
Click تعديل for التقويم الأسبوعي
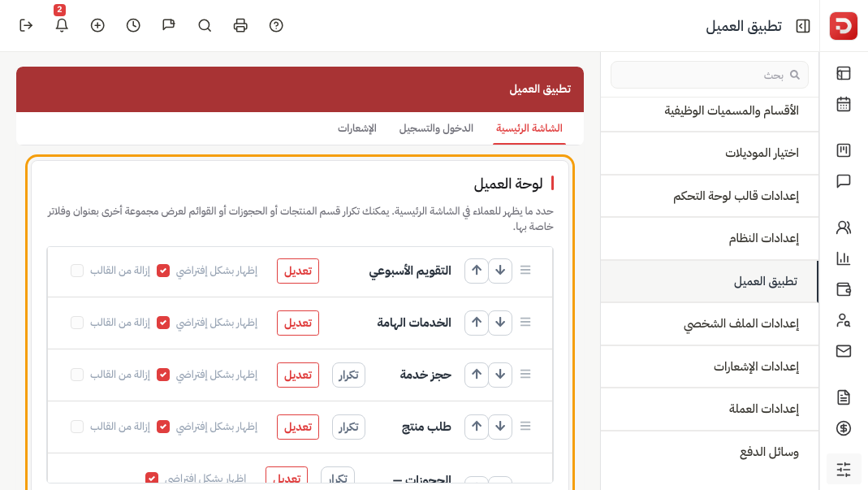pos(298,271)
